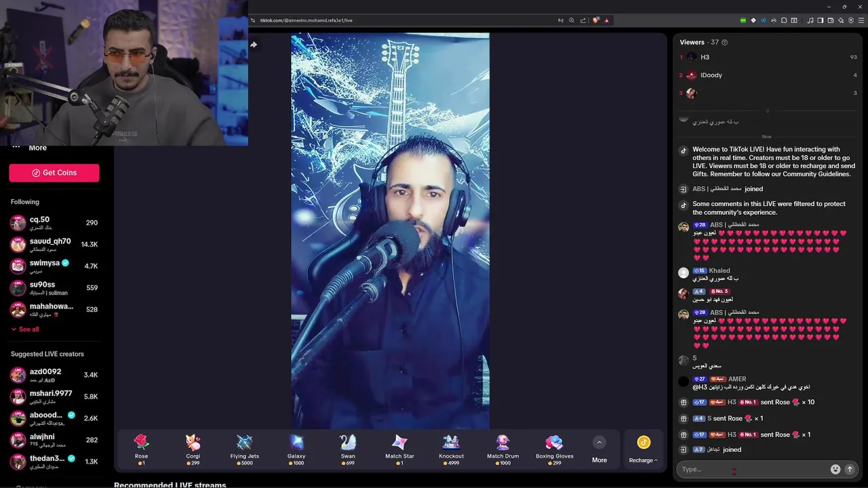Toggle the browser sidebar panel icon
Viewport: 868px width, 488px height.
coord(820,20)
